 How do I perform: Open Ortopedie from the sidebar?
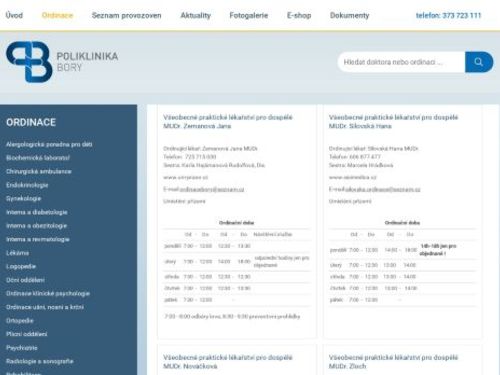coord(20,321)
